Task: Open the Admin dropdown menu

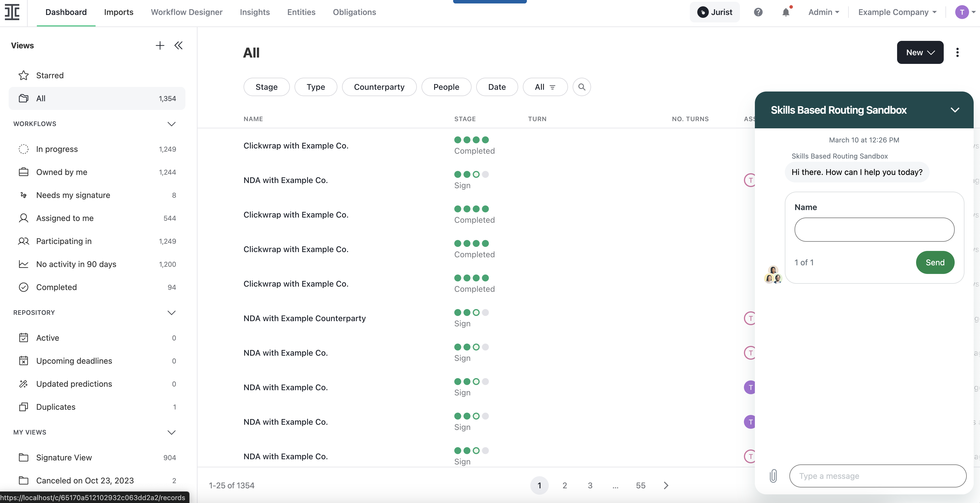Action: [x=824, y=12]
